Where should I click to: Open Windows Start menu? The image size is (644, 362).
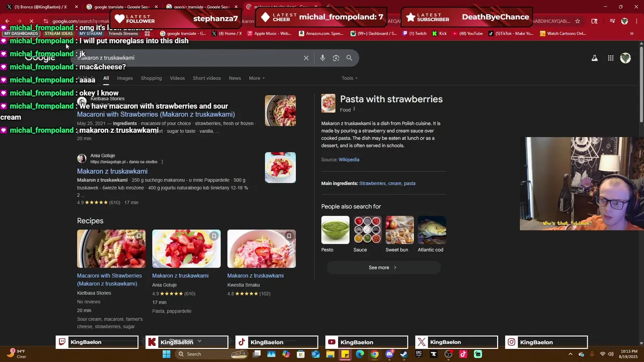167,354
